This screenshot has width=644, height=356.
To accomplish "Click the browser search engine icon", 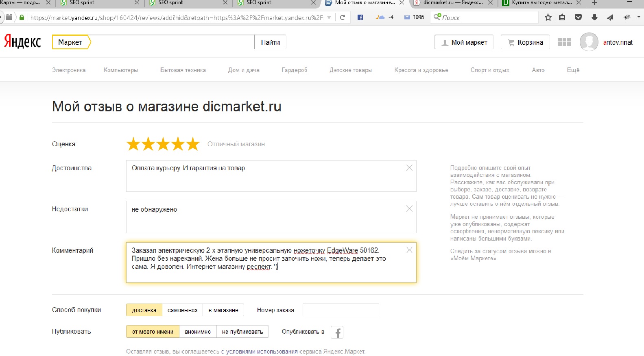I will (437, 17).
